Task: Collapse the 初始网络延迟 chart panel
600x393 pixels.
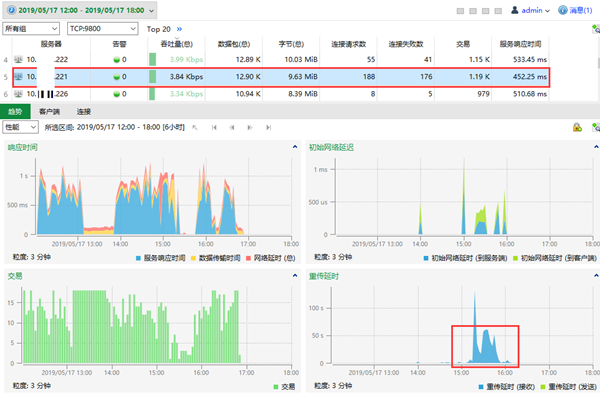Action: (596, 147)
